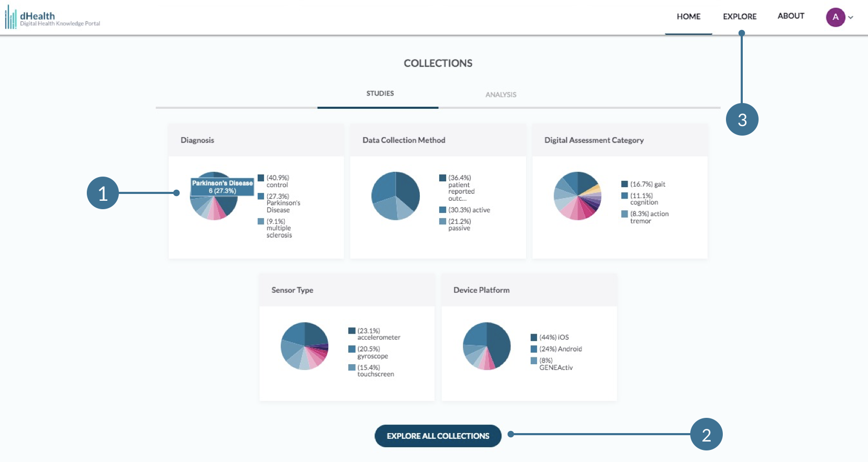Click the "Sensor Type" card heading
The height and width of the screenshot is (462, 868).
(292, 290)
